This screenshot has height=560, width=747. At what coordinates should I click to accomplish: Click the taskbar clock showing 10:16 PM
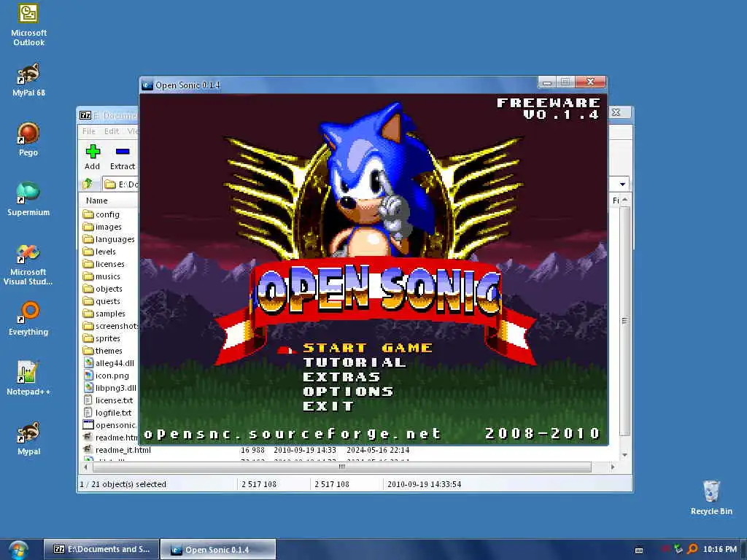(720, 550)
